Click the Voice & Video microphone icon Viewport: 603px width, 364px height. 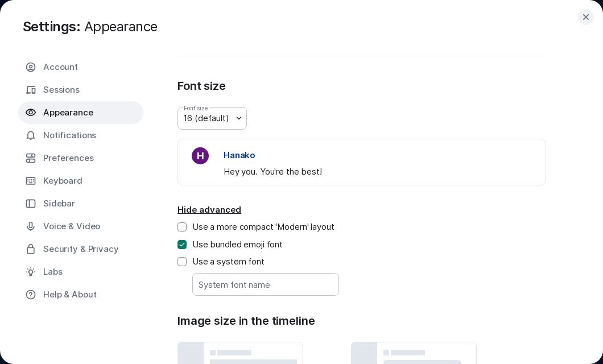pos(31,226)
